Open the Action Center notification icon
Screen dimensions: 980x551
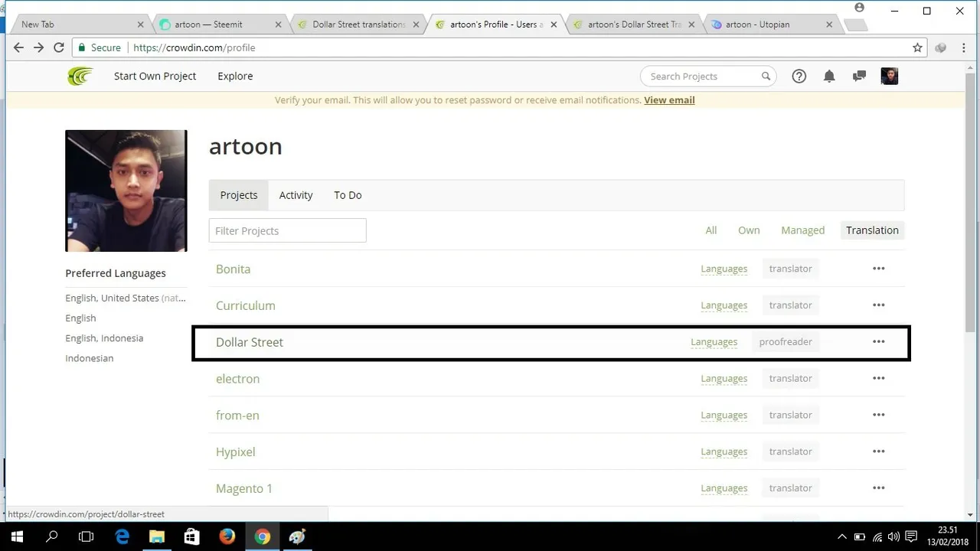click(x=911, y=536)
